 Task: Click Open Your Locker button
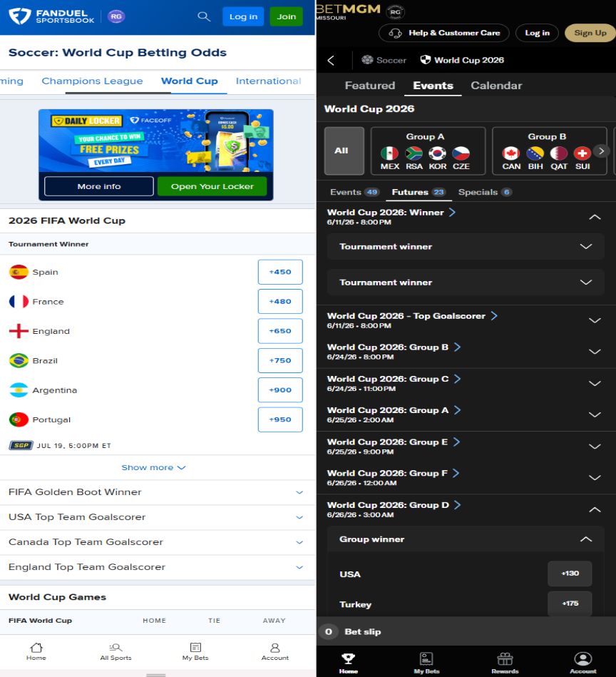point(212,186)
